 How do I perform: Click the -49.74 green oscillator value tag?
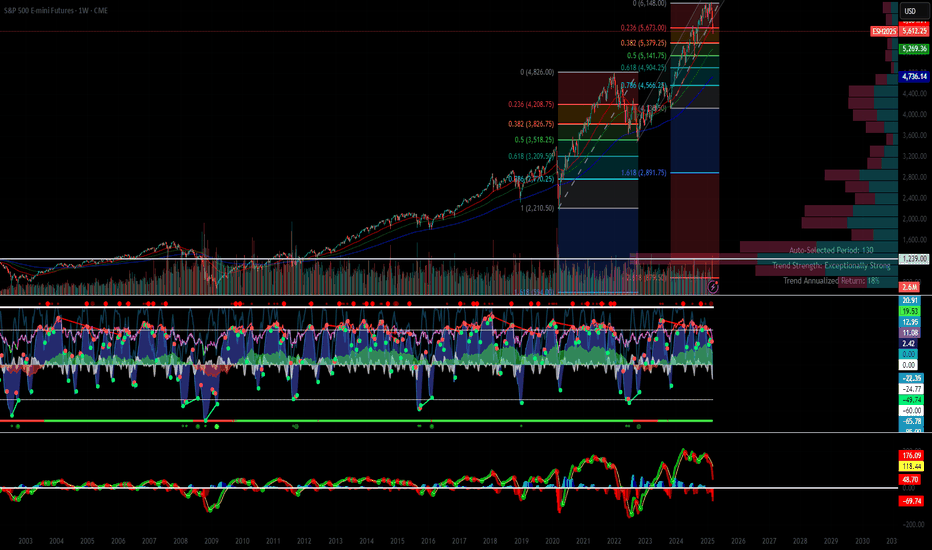pos(912,400)
